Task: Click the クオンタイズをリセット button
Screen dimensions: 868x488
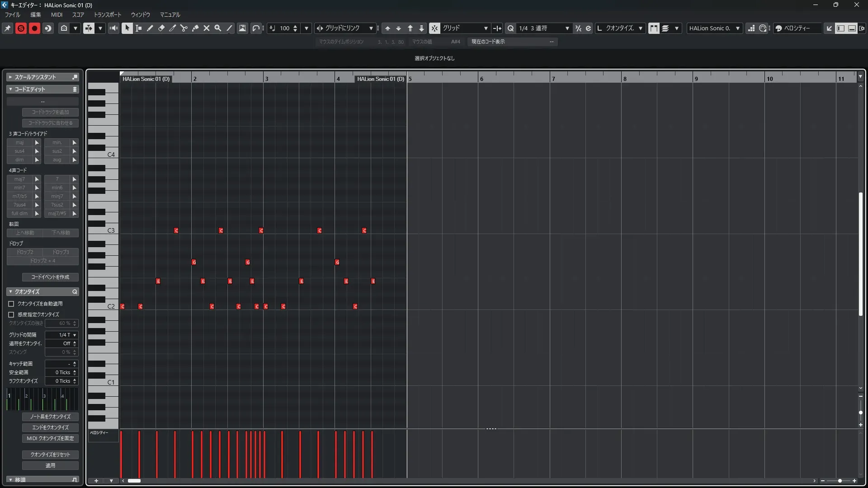Action: click(x=50, y=455)
